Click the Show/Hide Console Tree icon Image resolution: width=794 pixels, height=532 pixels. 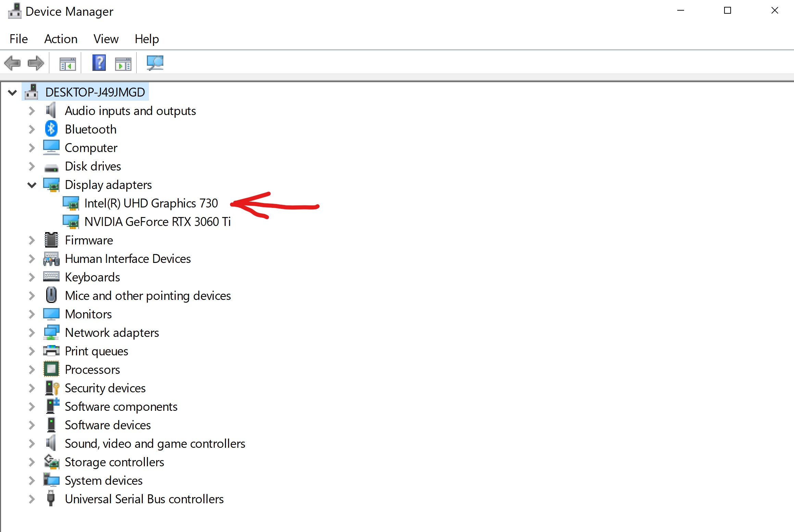click(67, 64)
